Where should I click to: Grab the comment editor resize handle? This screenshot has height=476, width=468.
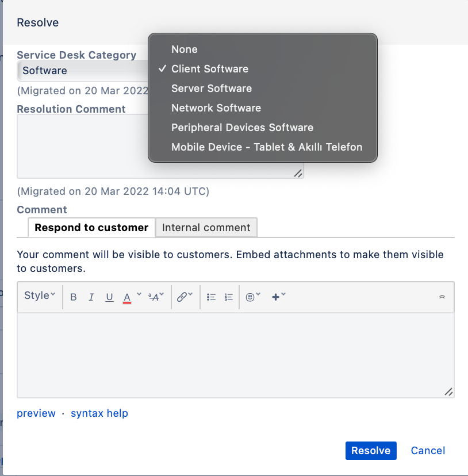[x=448, y=392]
